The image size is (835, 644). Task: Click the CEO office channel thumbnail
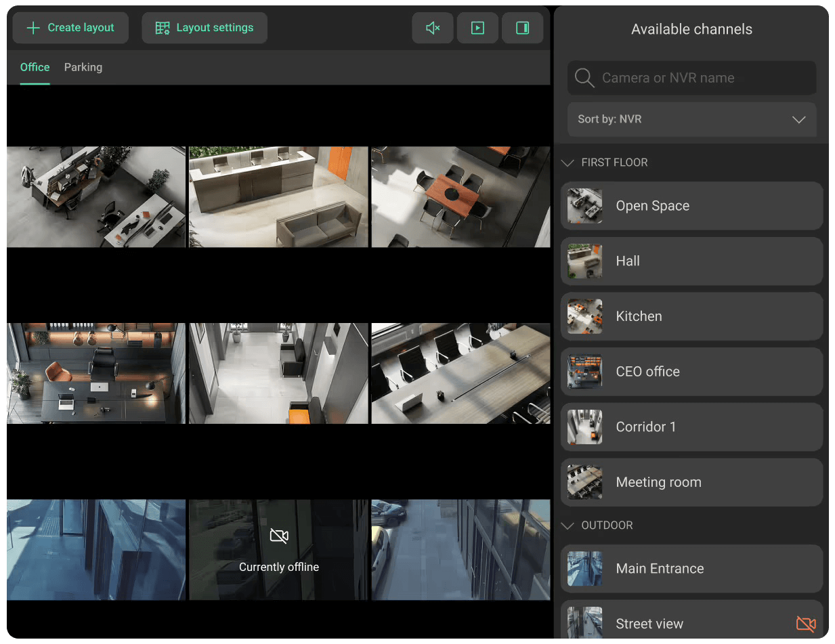point(584,371)
